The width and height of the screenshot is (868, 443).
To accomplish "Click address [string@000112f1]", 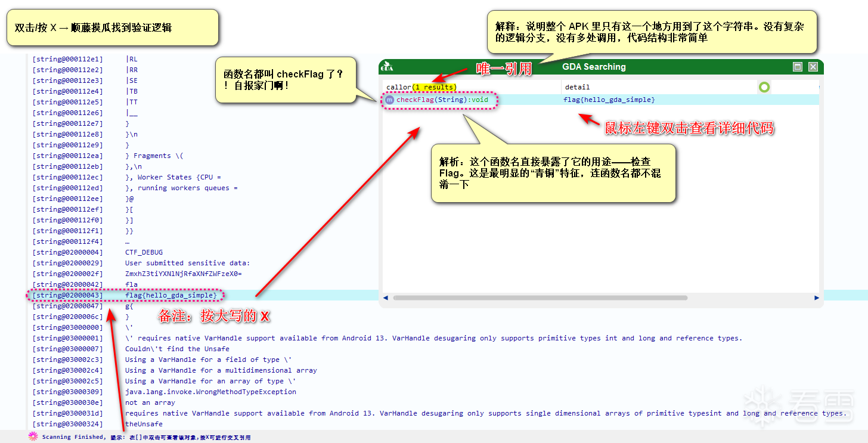I will (67, 231).
